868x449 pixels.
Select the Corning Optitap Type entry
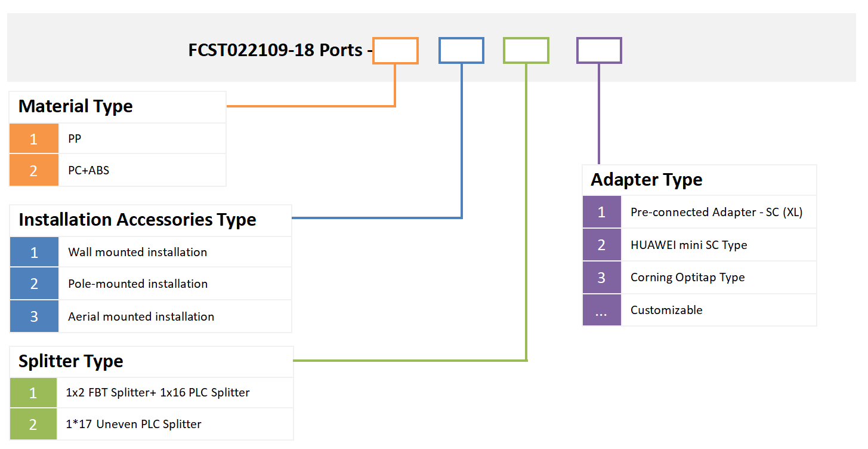687,277
